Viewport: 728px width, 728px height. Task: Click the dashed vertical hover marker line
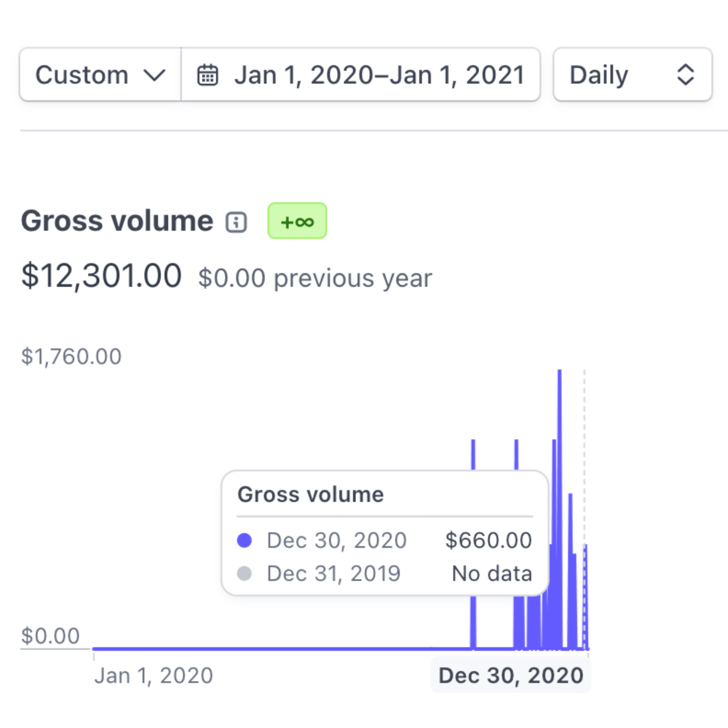(584, 424)
